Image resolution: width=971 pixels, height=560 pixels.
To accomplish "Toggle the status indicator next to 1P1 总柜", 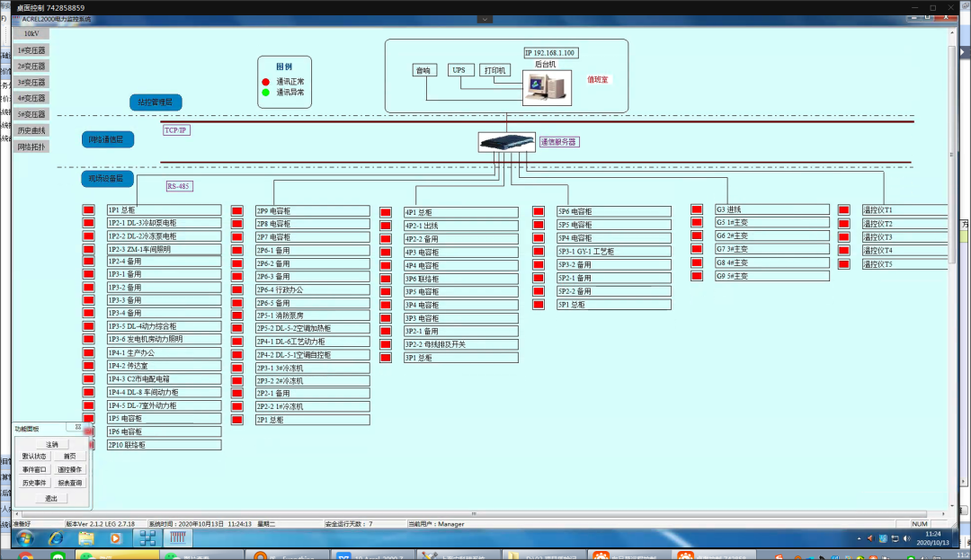I will (88, 210).
